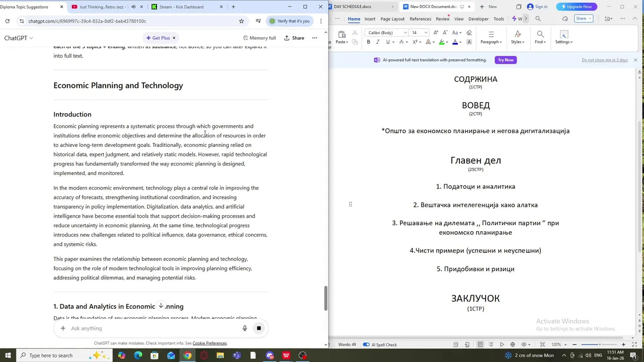The width and height of the screenshot is (644, 362).
Task: Select Print Layout view in WPS status bar
Action: click(x=480, y=344)
